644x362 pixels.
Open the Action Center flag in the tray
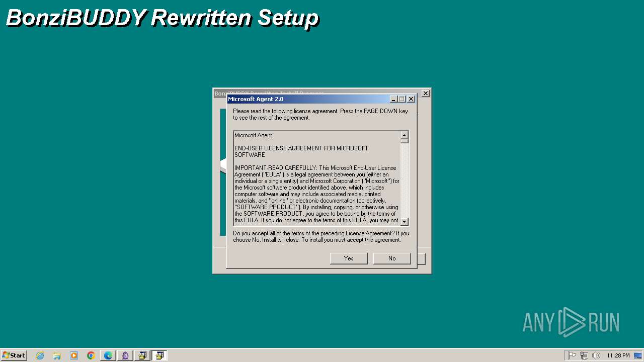pos(572,355)
